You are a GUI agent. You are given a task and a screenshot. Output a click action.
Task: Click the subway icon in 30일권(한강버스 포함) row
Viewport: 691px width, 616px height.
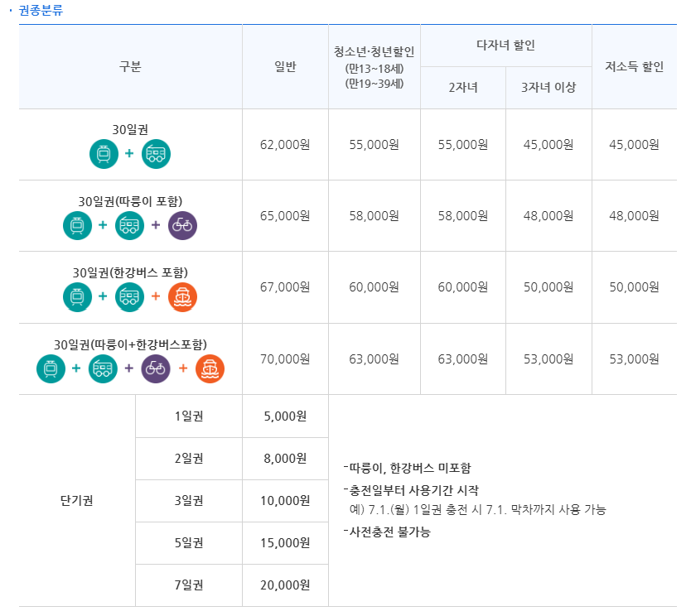78,297
